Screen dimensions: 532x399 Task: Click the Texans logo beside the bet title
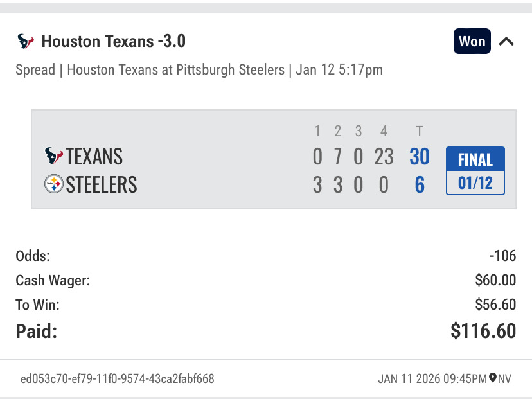click(x=26, y=42)
